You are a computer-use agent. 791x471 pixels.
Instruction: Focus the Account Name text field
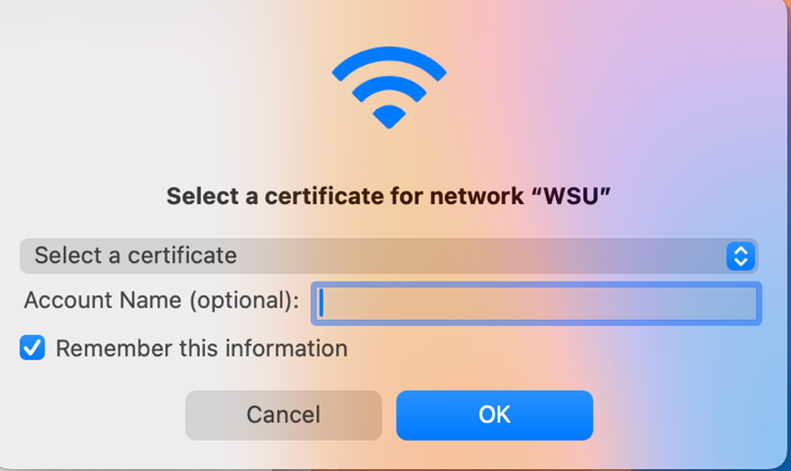tap(537, 303)
